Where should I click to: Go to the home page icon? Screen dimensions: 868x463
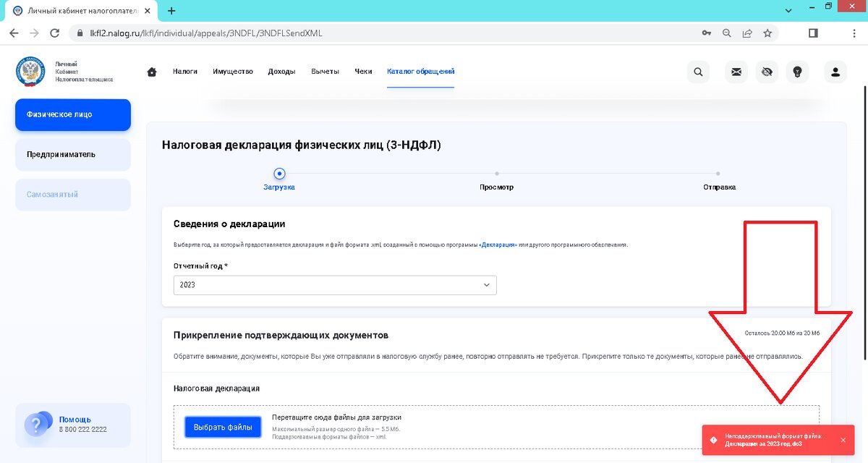click(152, 72)
